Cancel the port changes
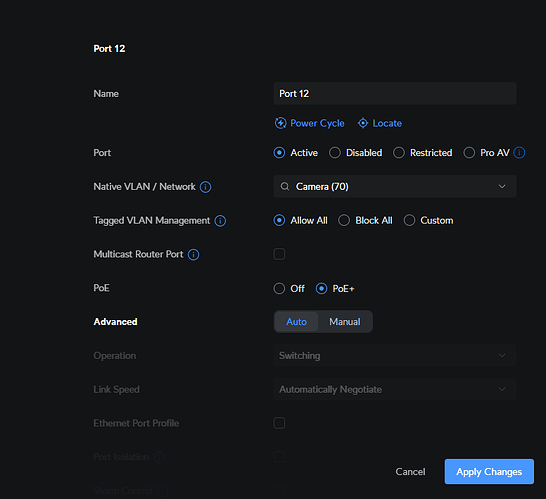546x499 pixels. [410, 471]
